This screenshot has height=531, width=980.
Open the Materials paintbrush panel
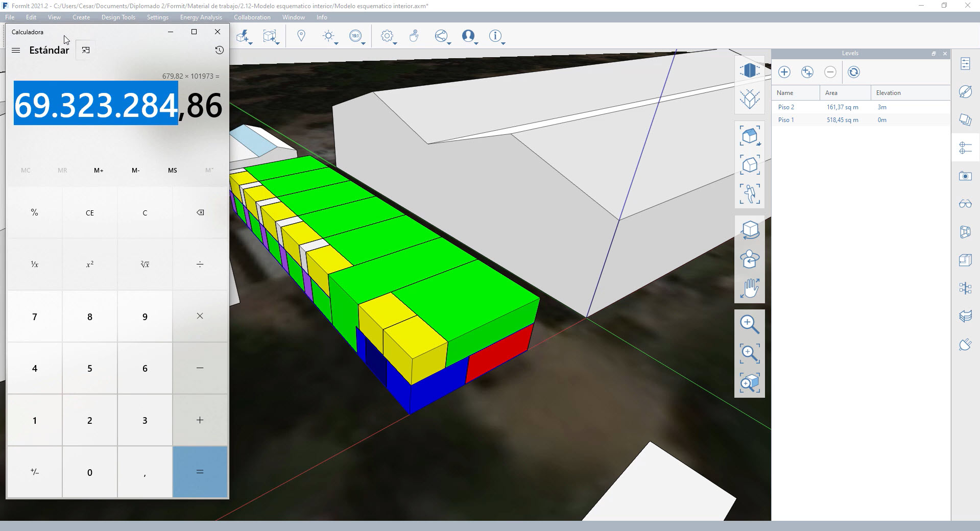[965, 92]
